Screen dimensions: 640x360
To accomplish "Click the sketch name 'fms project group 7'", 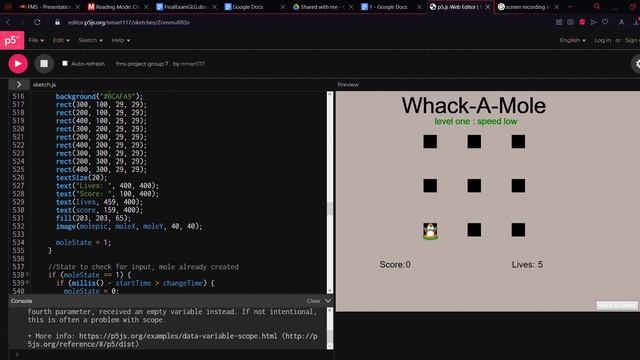I will (x=142, y=64).
